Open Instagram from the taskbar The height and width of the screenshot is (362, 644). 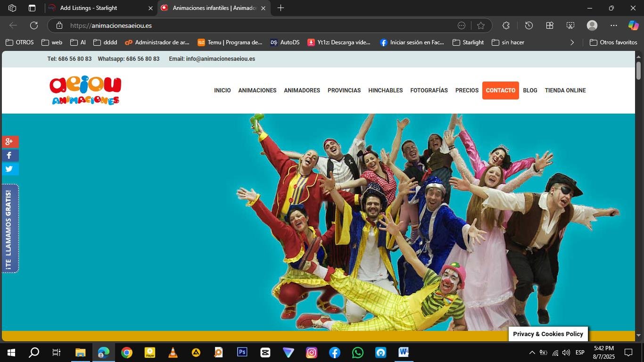click(312, 353)
